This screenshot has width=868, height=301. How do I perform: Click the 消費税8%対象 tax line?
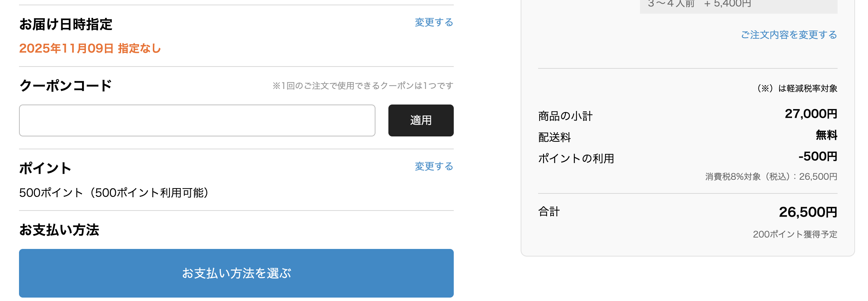click(x=771, y=177)
